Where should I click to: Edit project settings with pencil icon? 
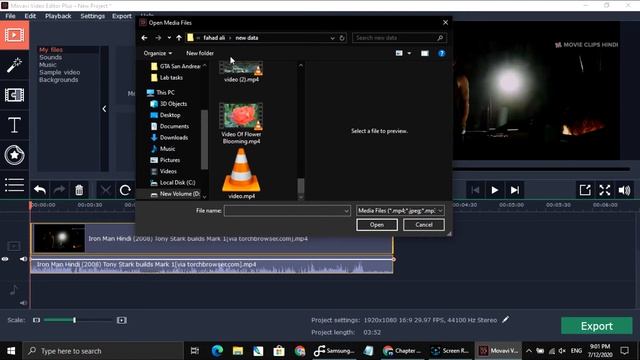505,320
